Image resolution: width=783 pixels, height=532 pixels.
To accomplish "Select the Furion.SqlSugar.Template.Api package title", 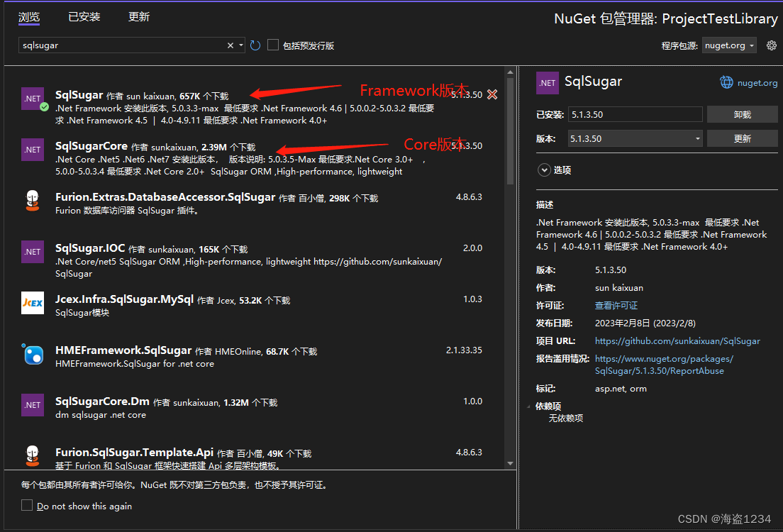I will [134, 452].
